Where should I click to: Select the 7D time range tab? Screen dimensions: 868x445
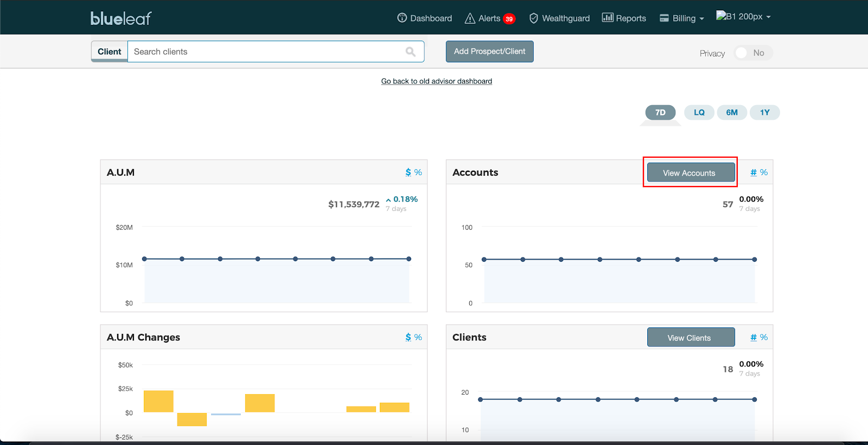660,113
